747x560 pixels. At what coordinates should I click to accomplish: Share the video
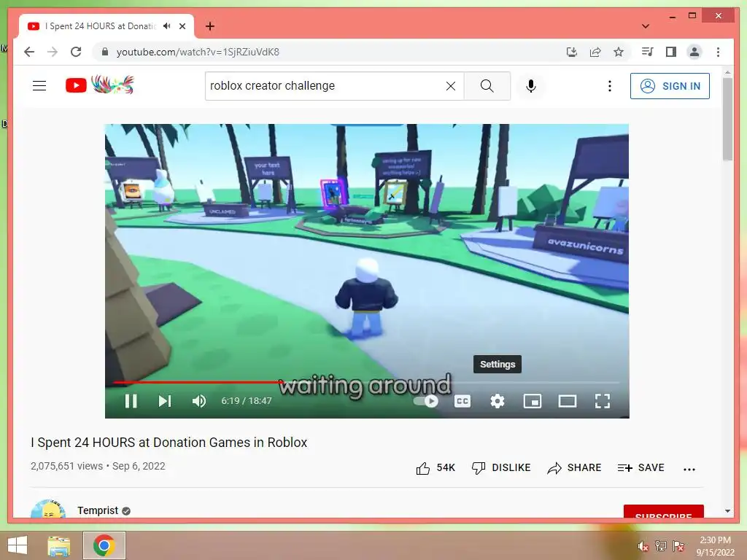(x=574, y=468)
